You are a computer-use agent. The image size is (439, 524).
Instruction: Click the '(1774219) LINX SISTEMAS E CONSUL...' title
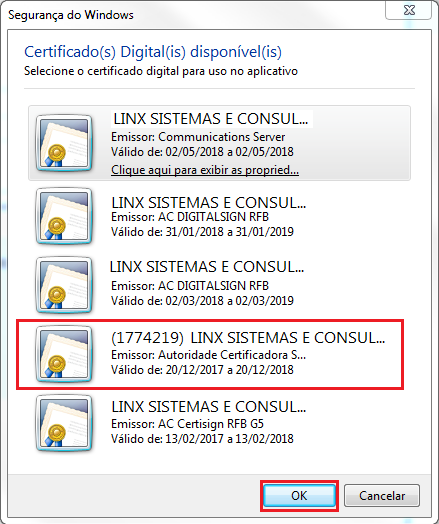[248, 338]
